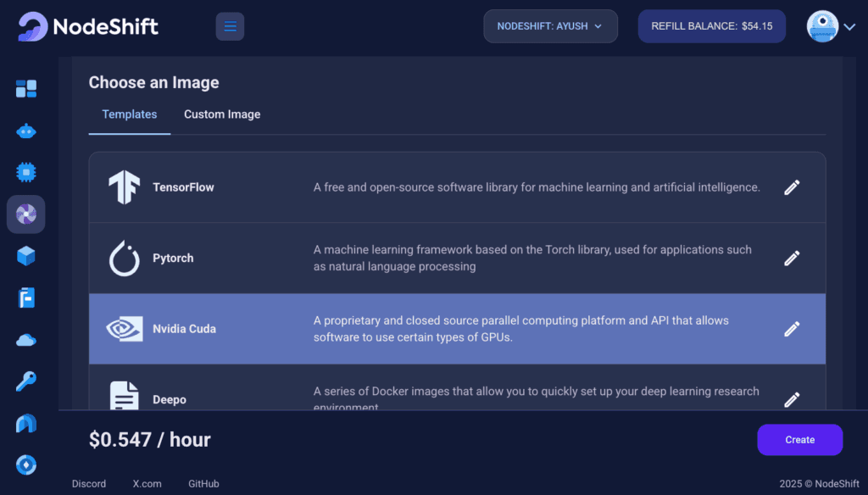Open the X.com footer link
Image resolution: width=868 pixels, height=495 pixels.
pyautogui.click(x=147, y=483)
